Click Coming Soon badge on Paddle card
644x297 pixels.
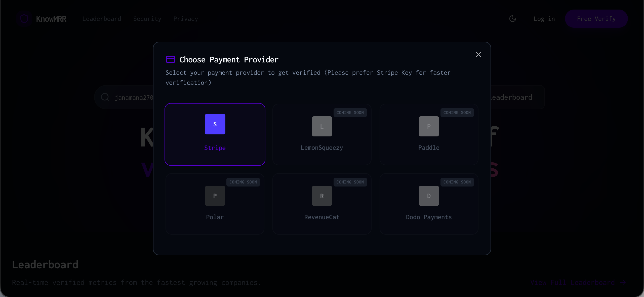click(x=457, y=113)
